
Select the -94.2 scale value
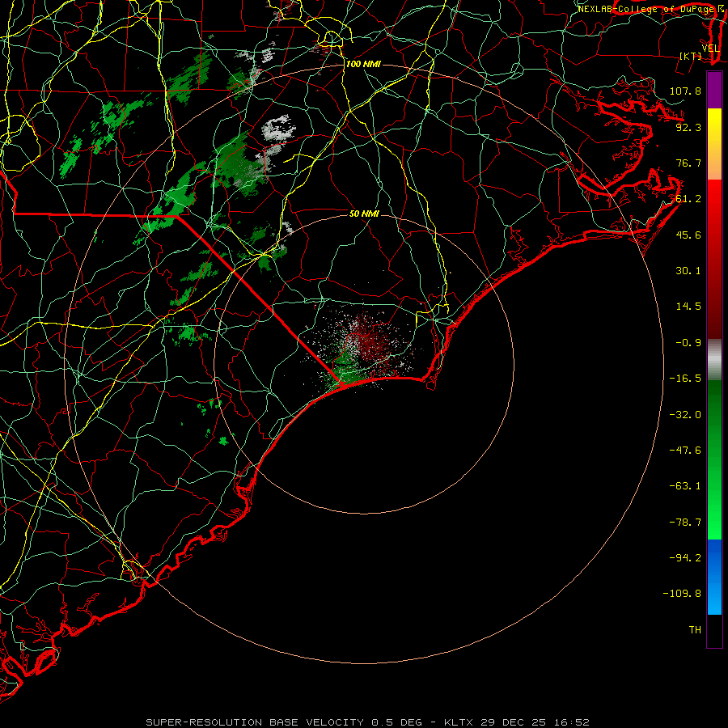pos(685,558)
